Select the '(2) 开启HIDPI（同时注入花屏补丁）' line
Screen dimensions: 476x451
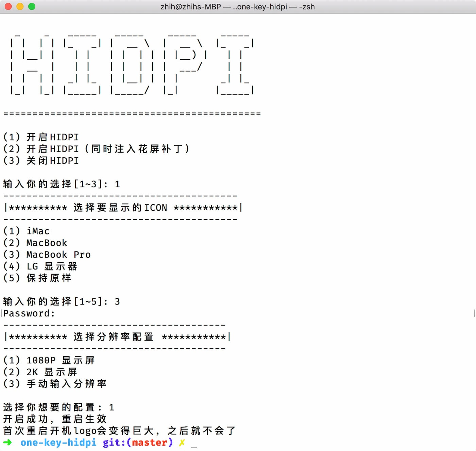pos(96,149)
